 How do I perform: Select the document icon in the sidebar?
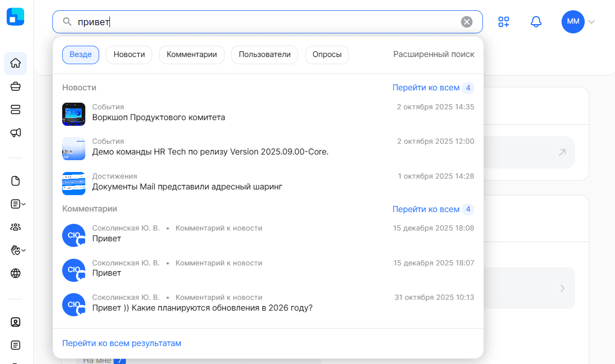point(15,181)
